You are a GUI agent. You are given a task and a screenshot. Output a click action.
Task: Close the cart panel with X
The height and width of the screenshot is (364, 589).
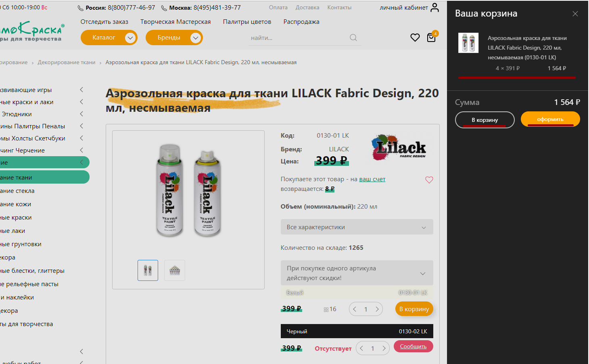click(575, 14)
